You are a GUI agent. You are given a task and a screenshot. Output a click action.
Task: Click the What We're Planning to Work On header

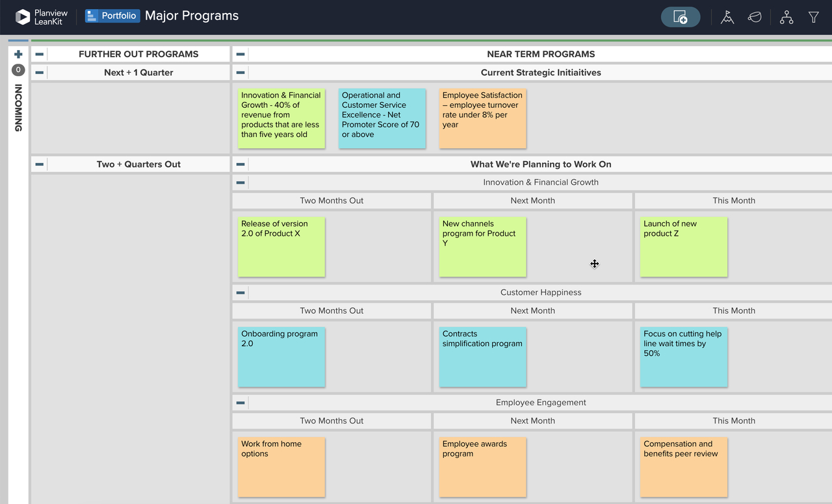[x=541, y=164]
